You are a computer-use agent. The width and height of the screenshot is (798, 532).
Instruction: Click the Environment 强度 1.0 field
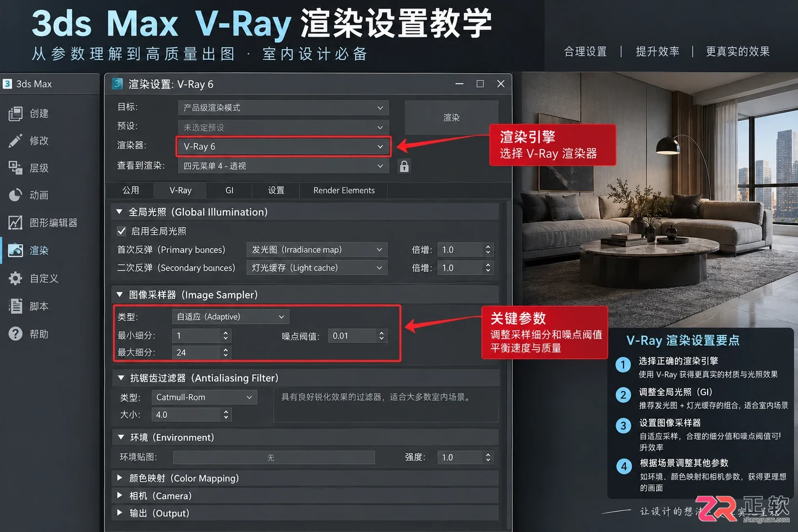coord(461,458)
